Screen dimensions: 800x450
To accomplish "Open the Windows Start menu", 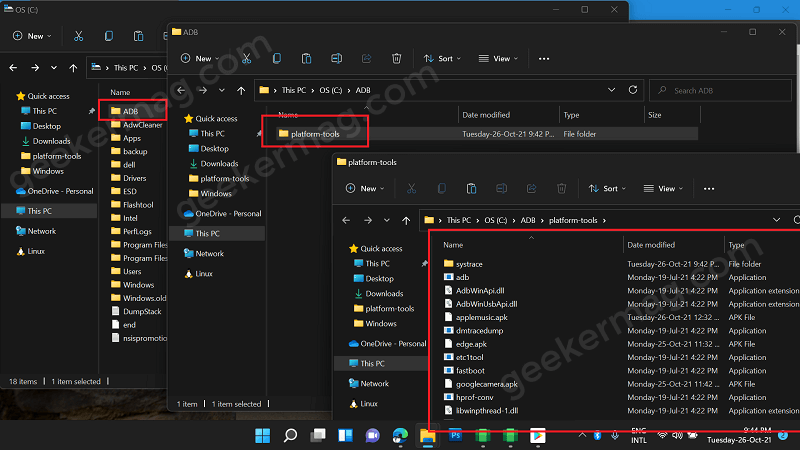I will point(263,436).
